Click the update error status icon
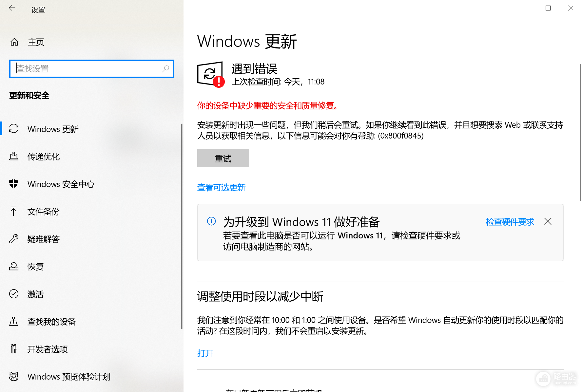The image size is (582, 392). (211, 75)
